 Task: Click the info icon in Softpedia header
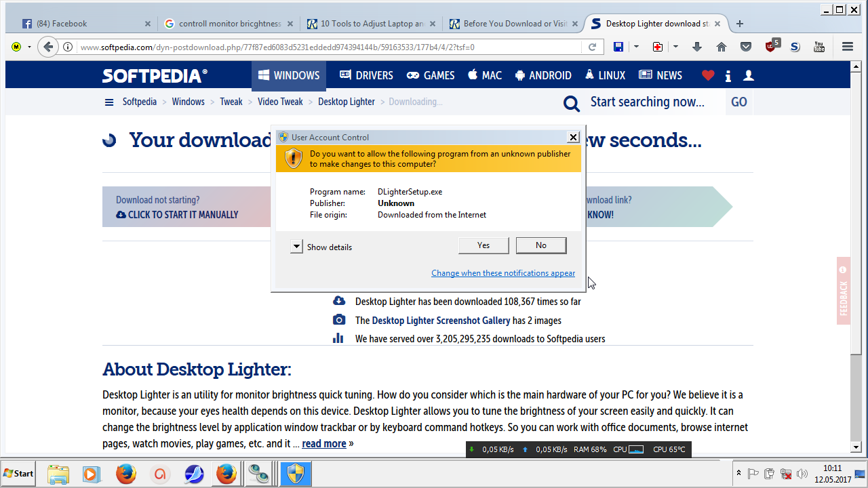[x=728, y=75]
